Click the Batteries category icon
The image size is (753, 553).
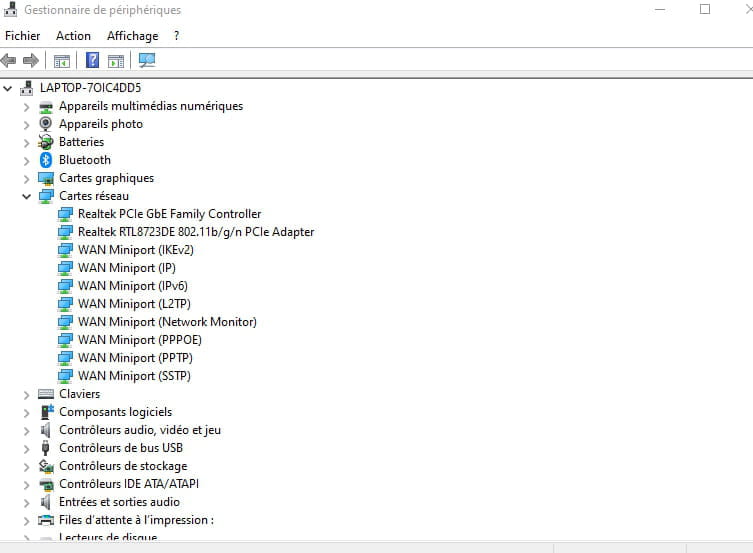tap(46, 142)
